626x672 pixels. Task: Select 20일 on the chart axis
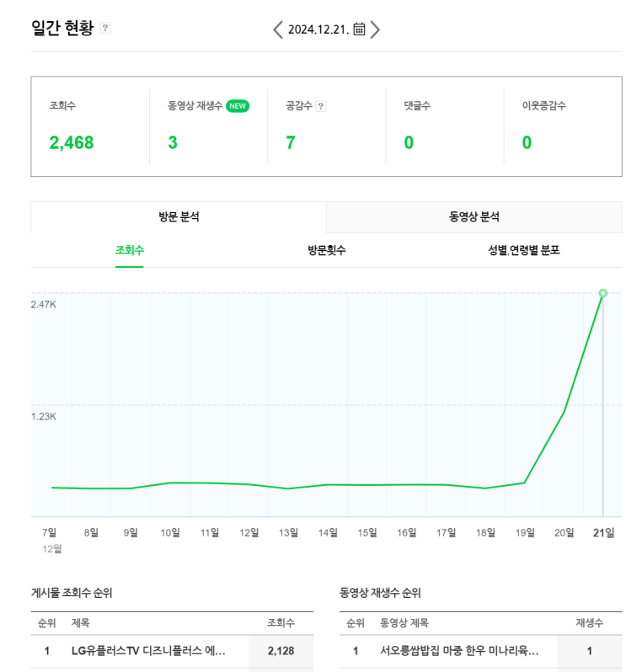tap(564, 532)
